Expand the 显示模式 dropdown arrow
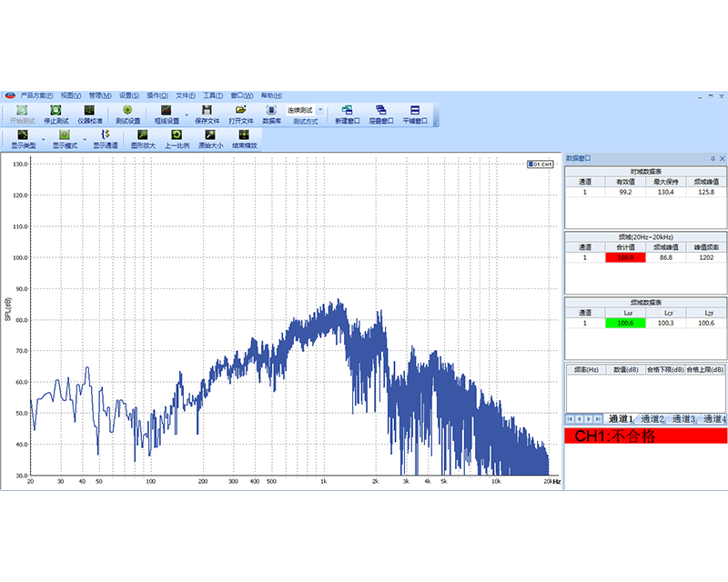Image resolution: width=728 pixels, height=582 pixels. tap(85, 139)
